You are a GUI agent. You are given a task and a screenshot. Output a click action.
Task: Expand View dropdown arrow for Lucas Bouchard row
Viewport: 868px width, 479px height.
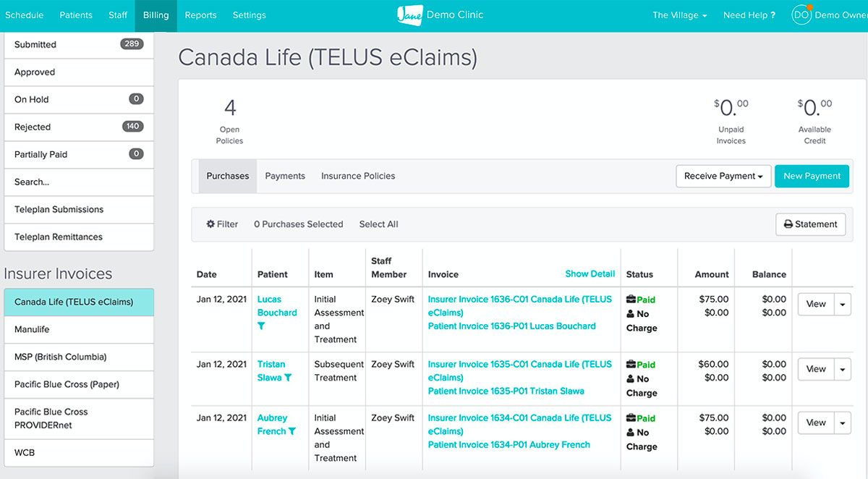point(843,305)
